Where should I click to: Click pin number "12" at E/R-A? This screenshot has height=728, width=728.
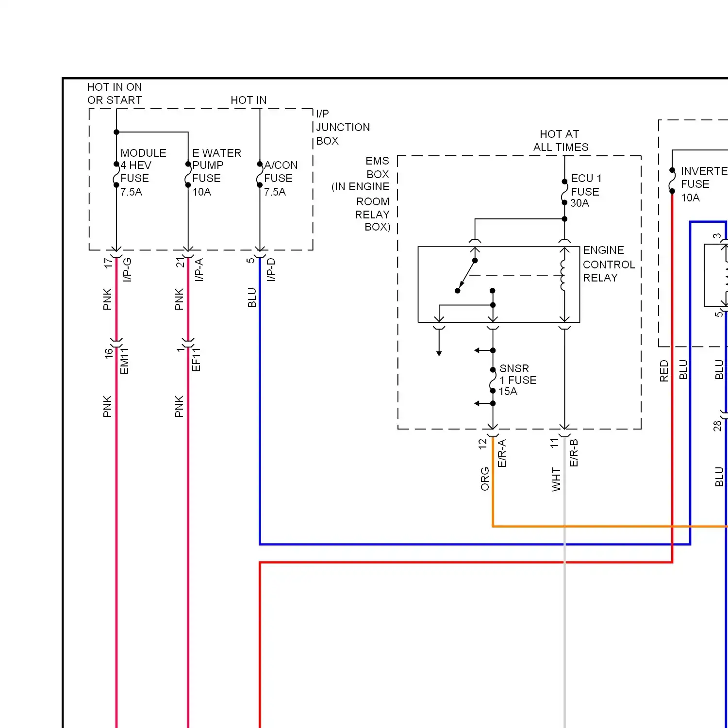482,444
